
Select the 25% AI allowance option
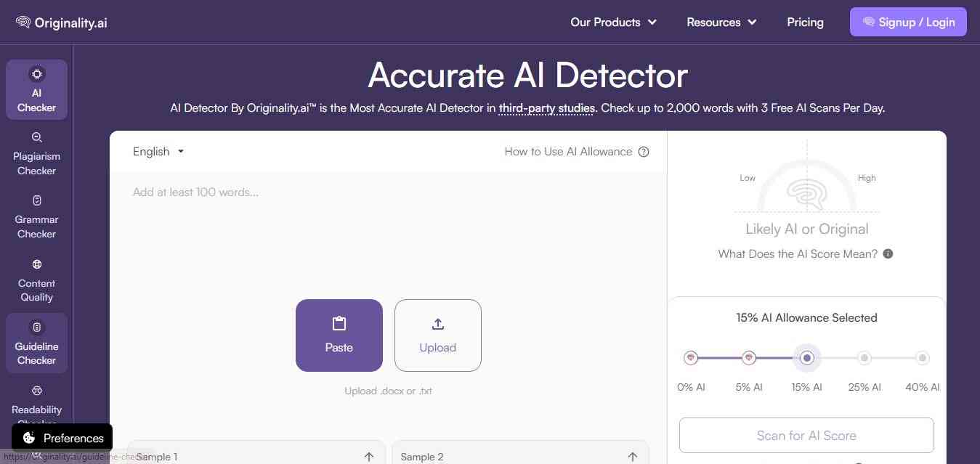[x=864, y=358]
